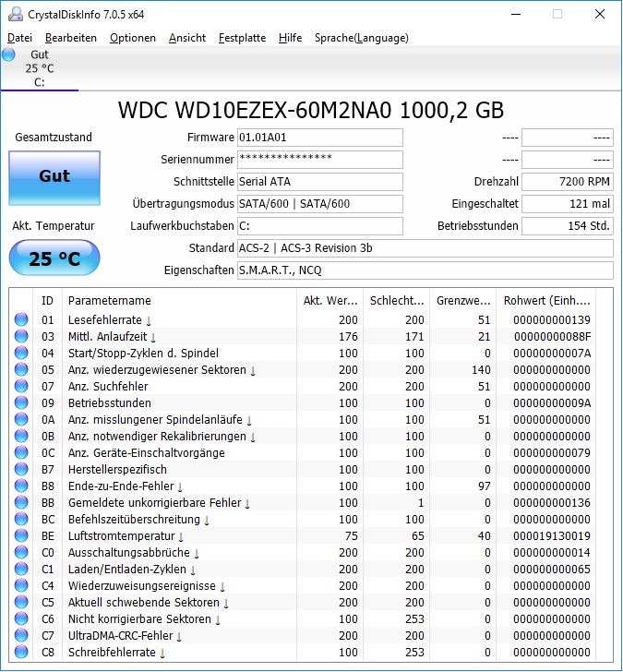Click status orb of Herstellerspezifisch row
Image resolution: width=623 pixels, height=672 pixels.
click(21, 469)
